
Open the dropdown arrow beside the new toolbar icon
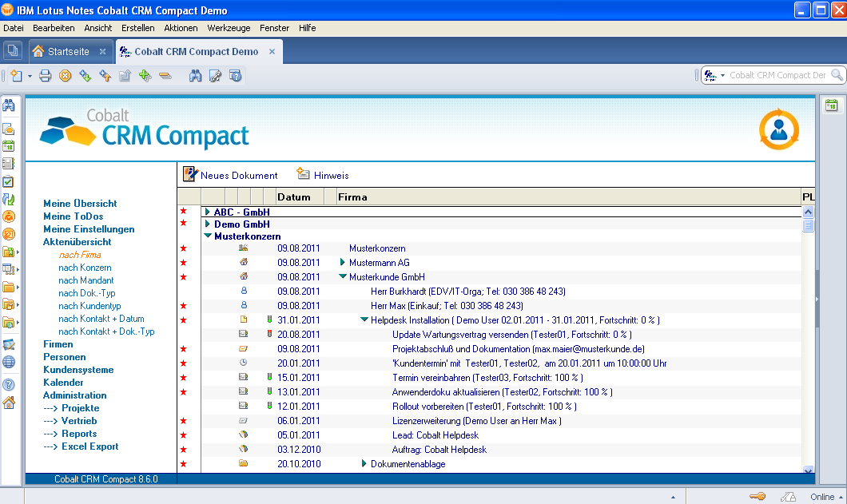[x=30, y=77]
